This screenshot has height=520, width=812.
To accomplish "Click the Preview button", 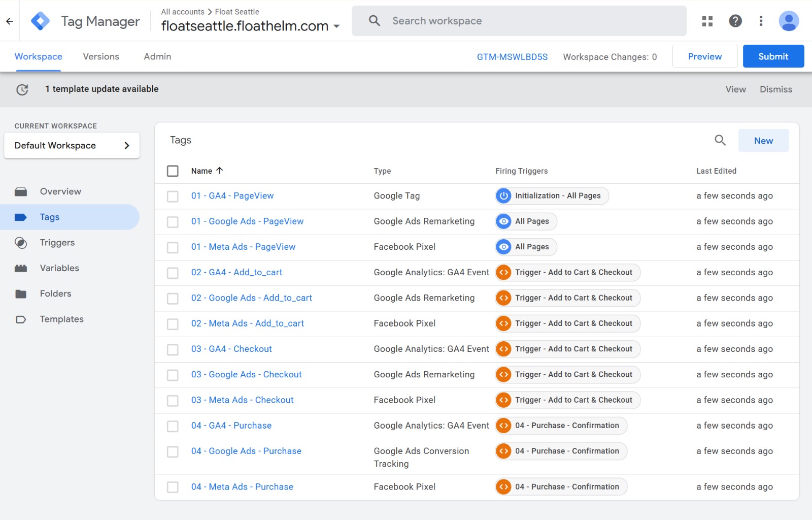I will (705, 56).
